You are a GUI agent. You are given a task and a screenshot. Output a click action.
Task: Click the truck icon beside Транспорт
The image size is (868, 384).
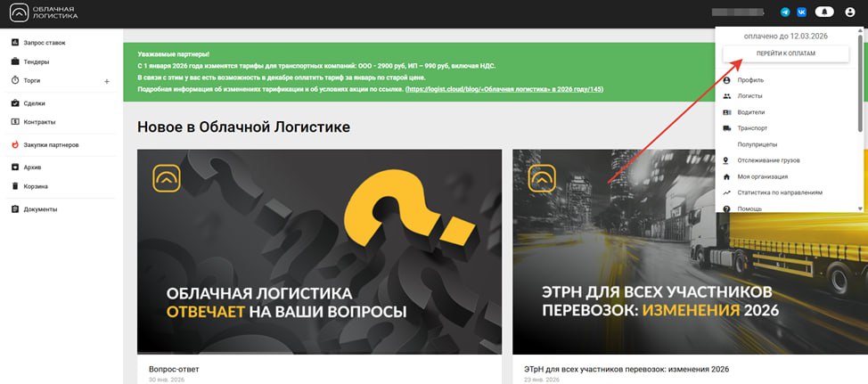pos(727,128)
